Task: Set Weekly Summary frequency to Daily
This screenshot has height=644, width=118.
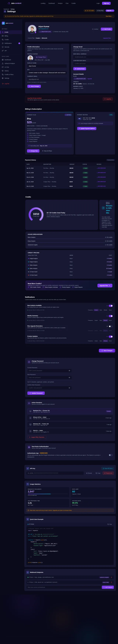Action: pos(101,320)
